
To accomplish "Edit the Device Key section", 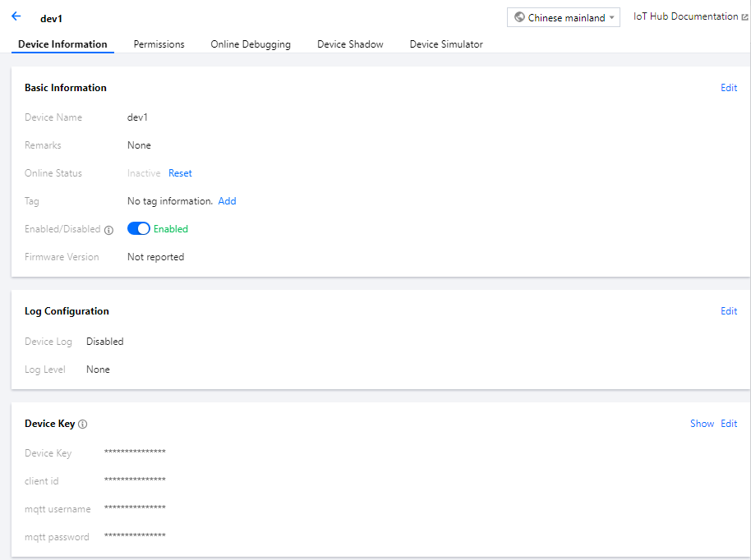I will 729,424.
